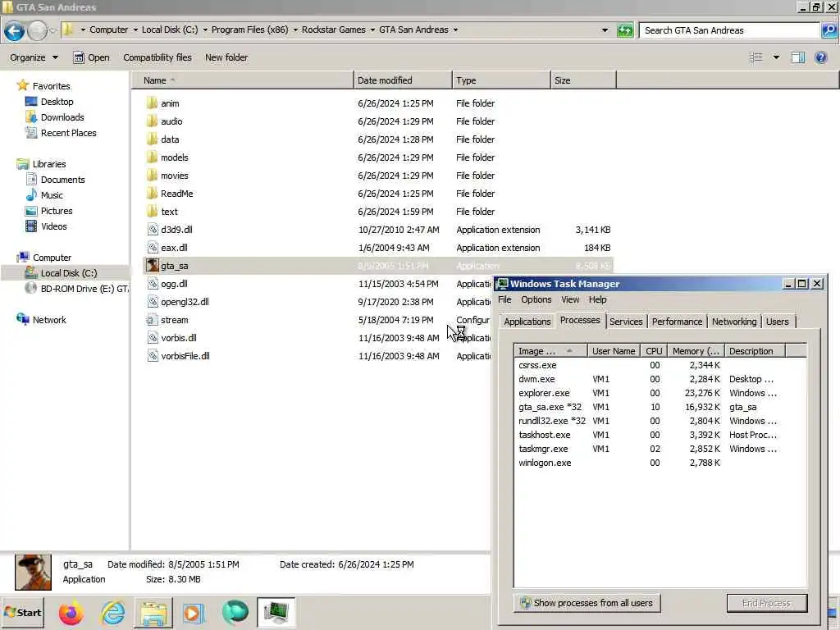Click the Forward navigation arrow in Explorer
This screenshot has width=840, height=630.
click(x=37, y=30)
